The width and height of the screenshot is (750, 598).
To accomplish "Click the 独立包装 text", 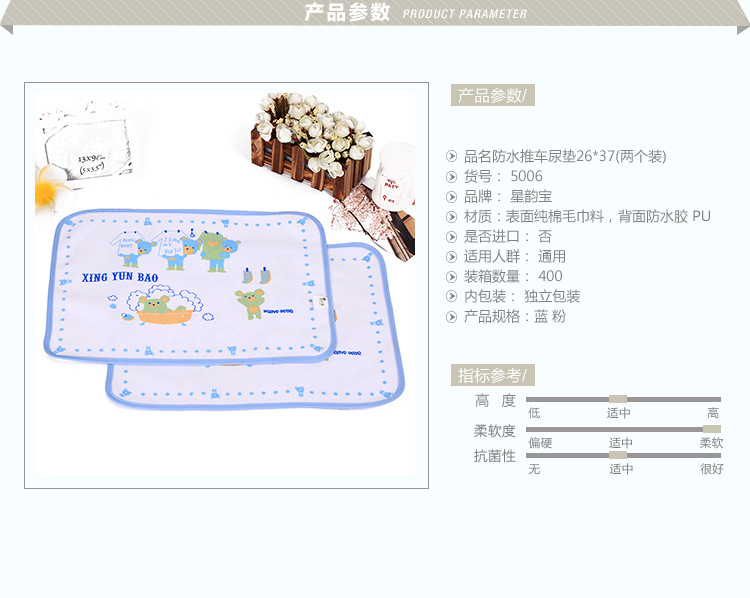I will pos(552,296).
